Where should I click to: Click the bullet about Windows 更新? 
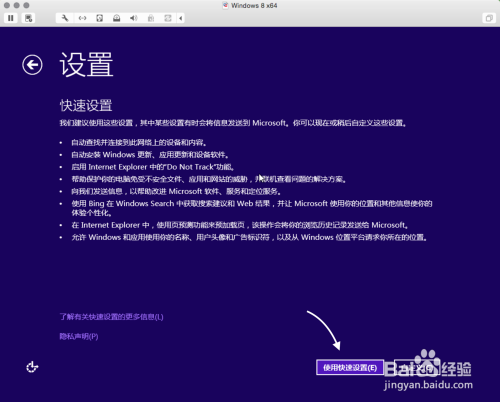coord(150,155)
